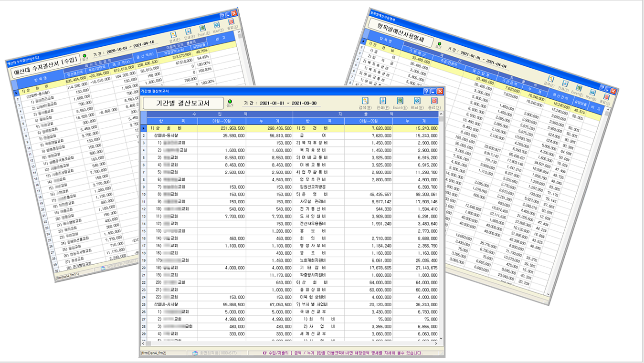Toggle the green 옵션 indicator in 기간별 결산보고서
644x363 pixels.
(230, 102)
